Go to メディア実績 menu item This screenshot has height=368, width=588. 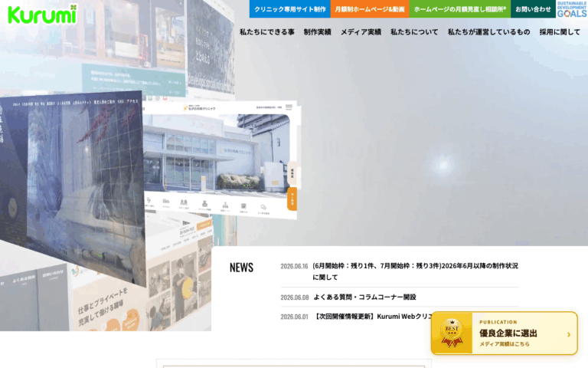click(361, 32)
